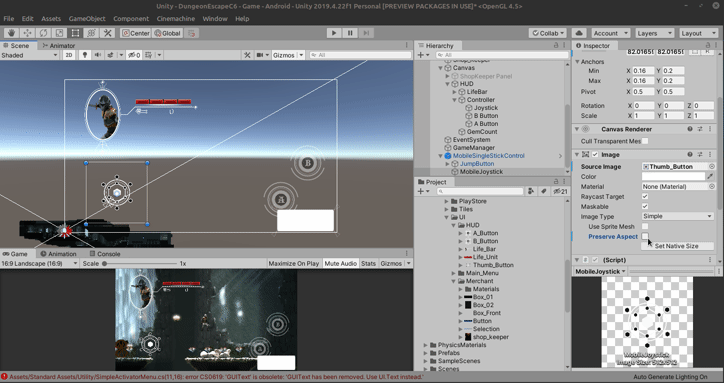
Task: Activate the Rect Transform tool
Action: tap(75, 33)
